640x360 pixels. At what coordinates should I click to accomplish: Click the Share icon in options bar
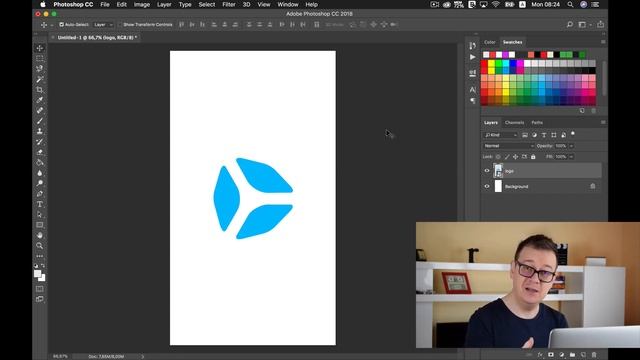pos(600,24)
